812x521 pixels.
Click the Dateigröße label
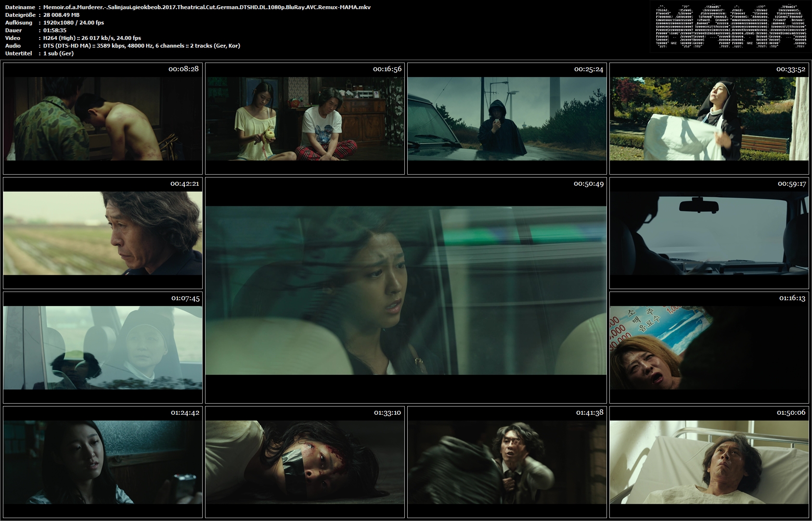coord(20,15)
